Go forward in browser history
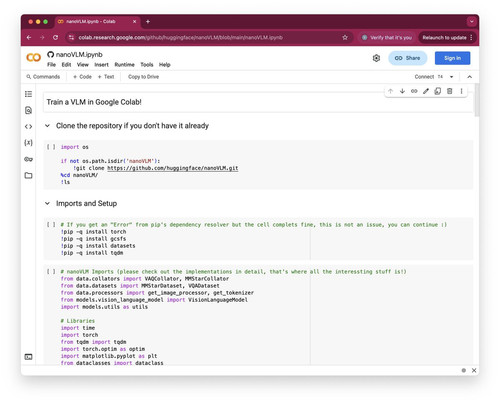Viewport: 500px width, 403px height. coord(42,37)
